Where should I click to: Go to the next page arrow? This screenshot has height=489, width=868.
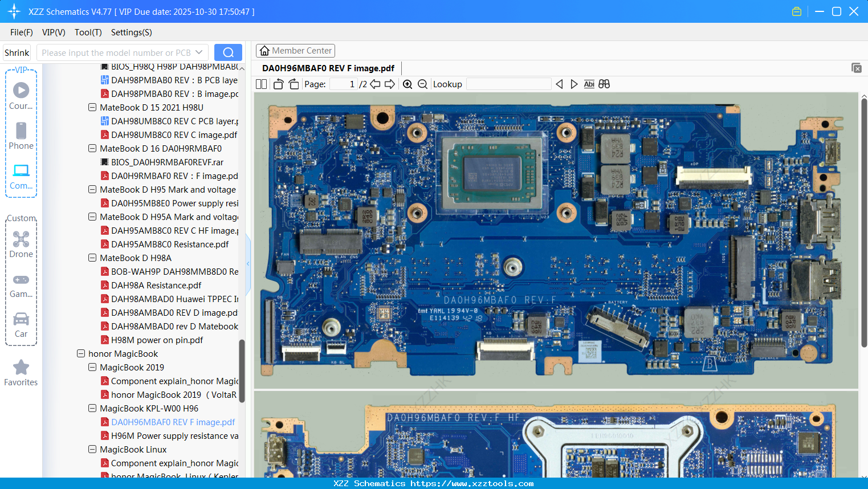click(390, 84)
